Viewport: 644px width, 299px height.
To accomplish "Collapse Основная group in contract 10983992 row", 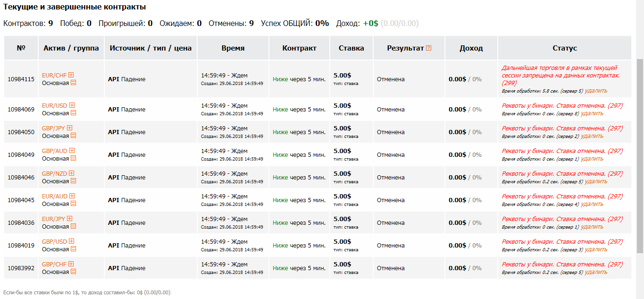I will [74, 272].
